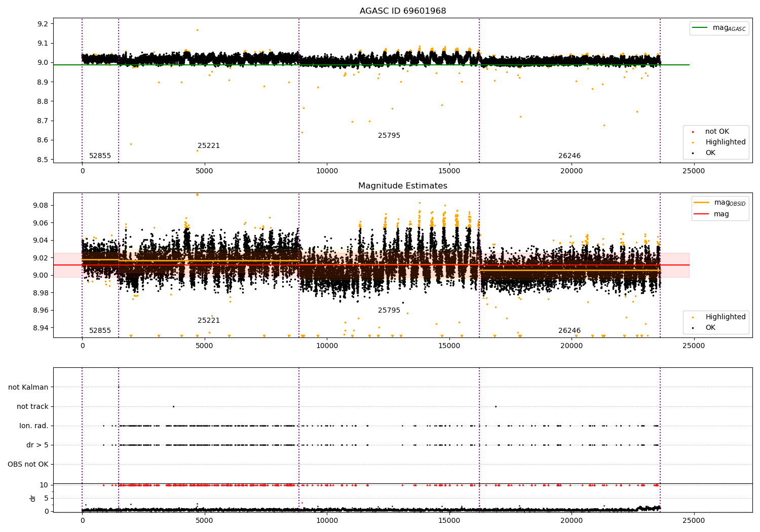The height and width of the screenshot is (532, 760).
Task: Click the 9.2 tick on the top plot
Action: (x=43, y=24)
